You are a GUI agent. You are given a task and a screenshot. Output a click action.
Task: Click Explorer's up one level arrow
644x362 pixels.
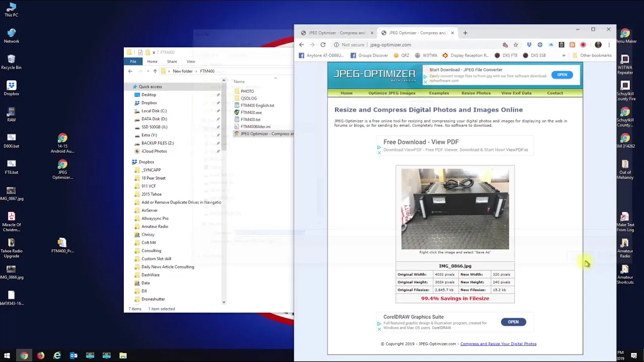[x=154, y=71]
